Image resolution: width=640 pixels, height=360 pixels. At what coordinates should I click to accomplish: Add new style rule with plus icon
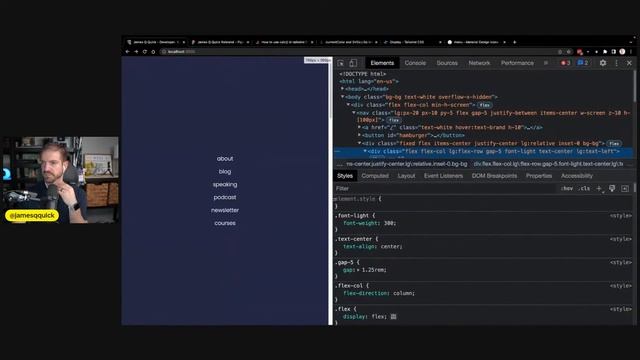pos(599,188)
